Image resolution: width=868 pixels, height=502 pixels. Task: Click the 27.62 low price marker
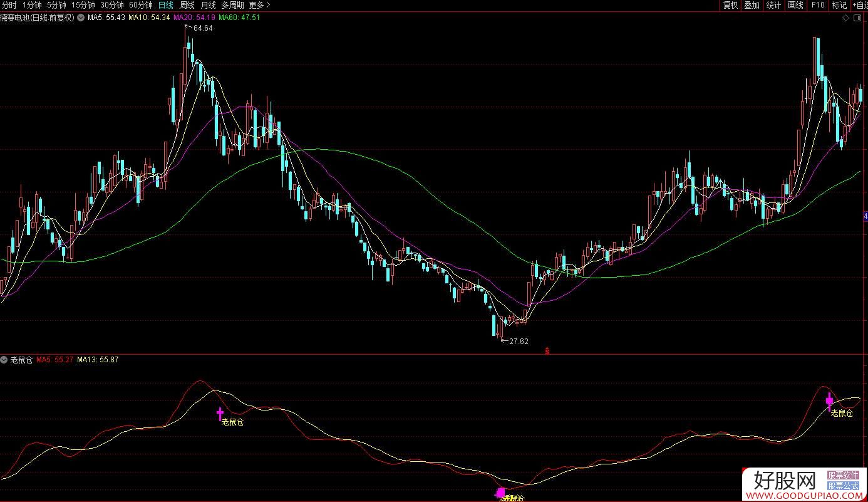(519, 342)
